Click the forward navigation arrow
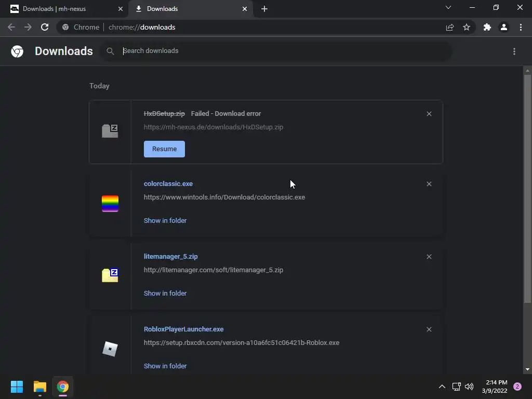Screen dimensions: 532x399 tap(28, 27)
